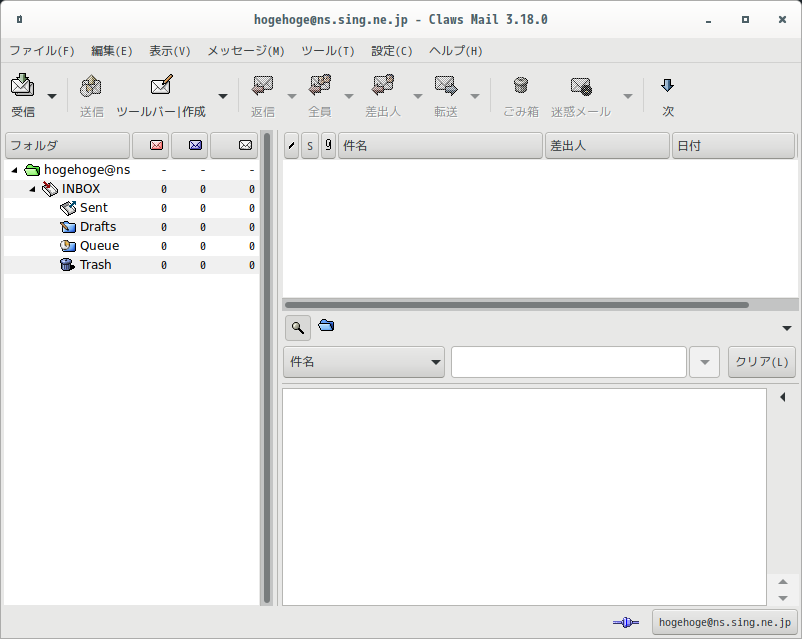
Task: Click the online/offline plug icon in status bar
Action: (626, 622)
